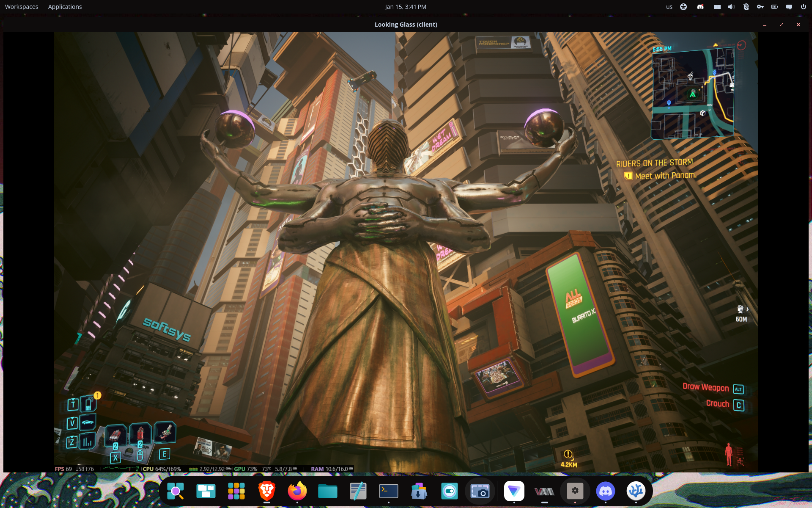Click 'RIDERS ON THE STORM' quest title
The height and width of the screenshot is (508, 812).
click(654, 163)
